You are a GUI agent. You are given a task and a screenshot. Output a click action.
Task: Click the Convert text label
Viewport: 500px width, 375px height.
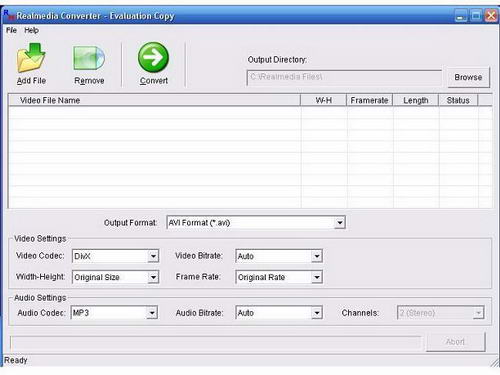coord(154,81)
